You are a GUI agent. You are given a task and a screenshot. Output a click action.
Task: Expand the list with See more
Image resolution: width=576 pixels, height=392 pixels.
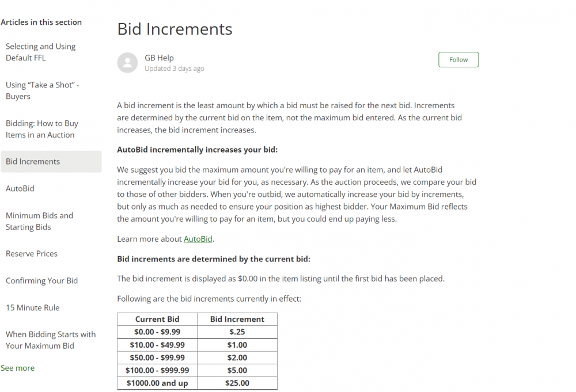click(18, 368)
